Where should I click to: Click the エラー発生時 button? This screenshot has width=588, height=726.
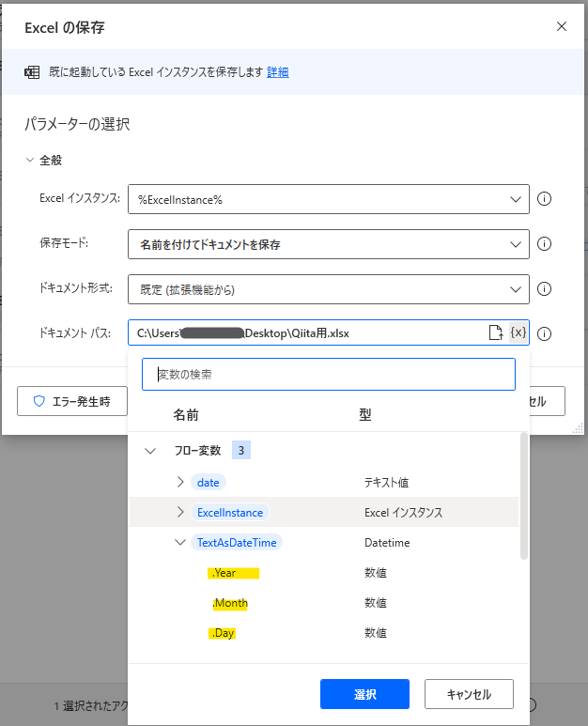(x=72, y=401)
